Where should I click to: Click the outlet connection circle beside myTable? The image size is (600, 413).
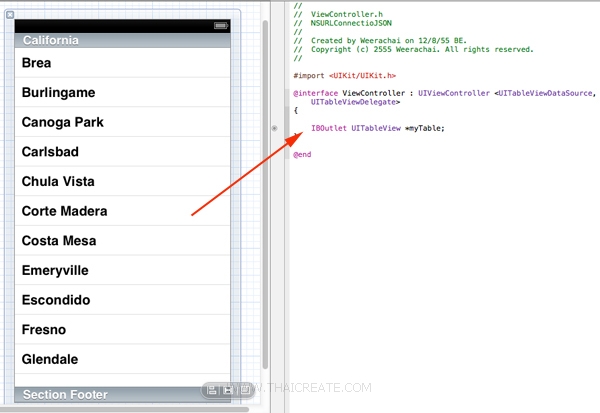(274, 128)
